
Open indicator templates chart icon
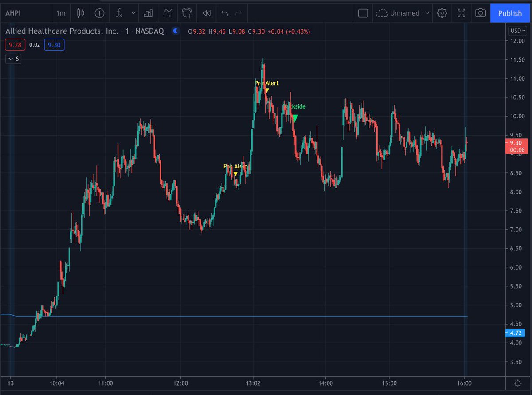tap(168, 13)
